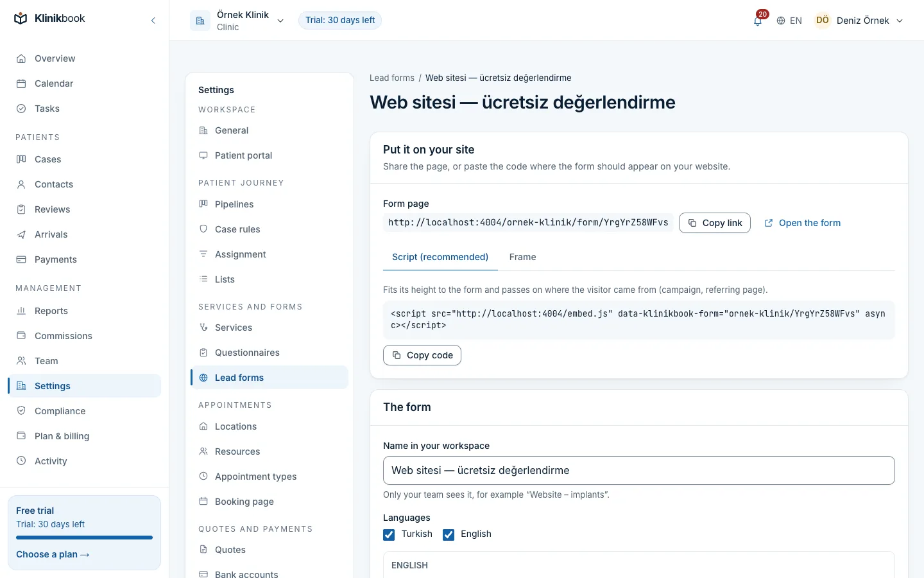This screenshot has width=924, height=578.
Task: Click the DÖ user avatar
Action: [x=823, y=21]
